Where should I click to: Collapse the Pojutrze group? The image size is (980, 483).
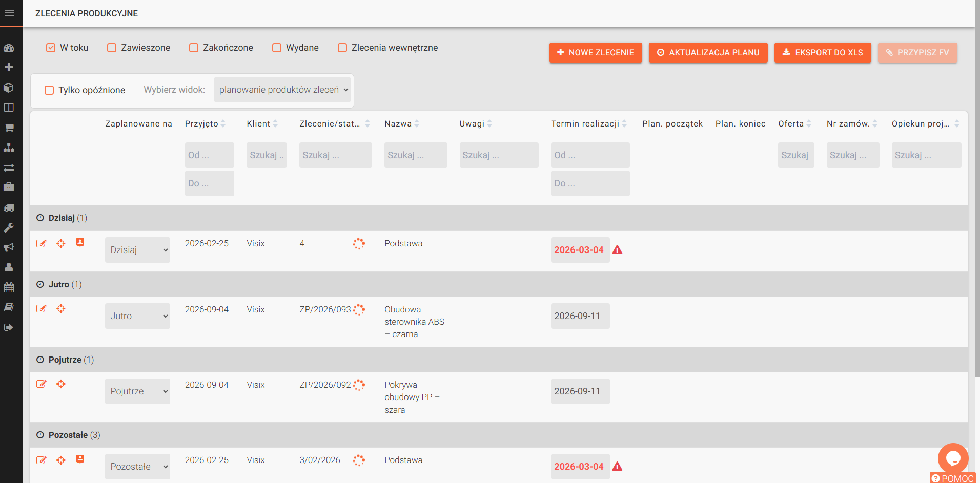coord(40,360)
